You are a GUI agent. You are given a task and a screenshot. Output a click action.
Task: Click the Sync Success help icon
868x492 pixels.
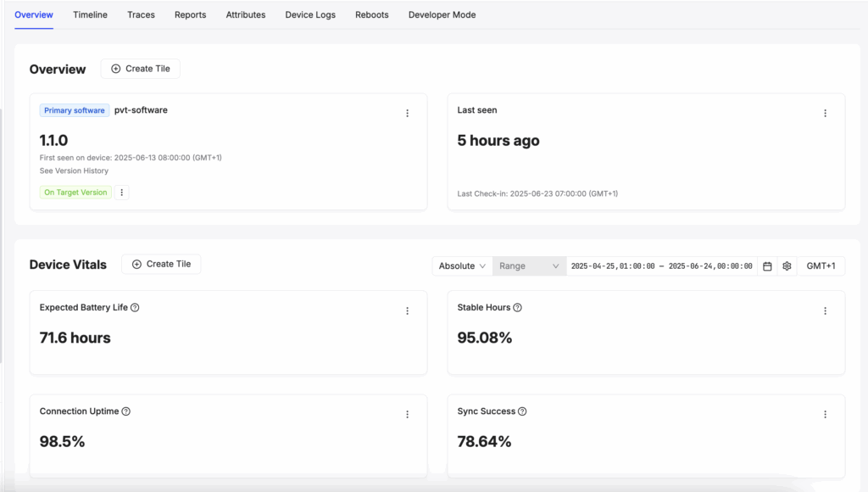click(522, 411)
